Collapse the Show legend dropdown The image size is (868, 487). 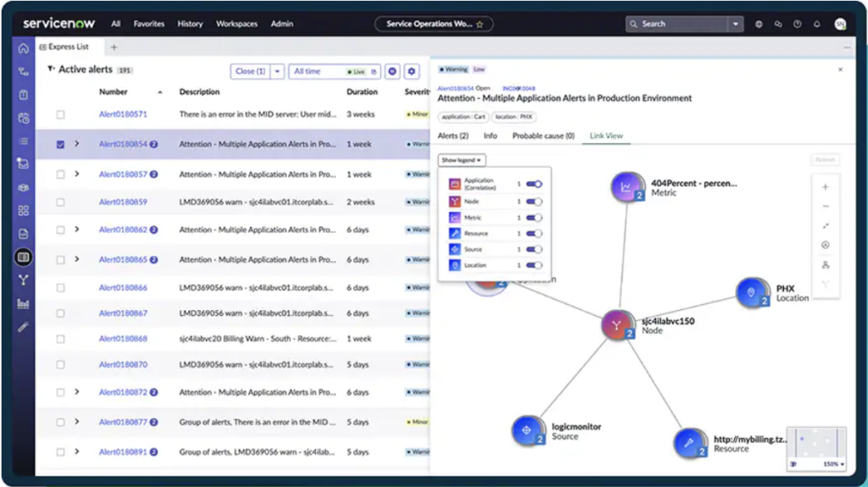point(462,160)
